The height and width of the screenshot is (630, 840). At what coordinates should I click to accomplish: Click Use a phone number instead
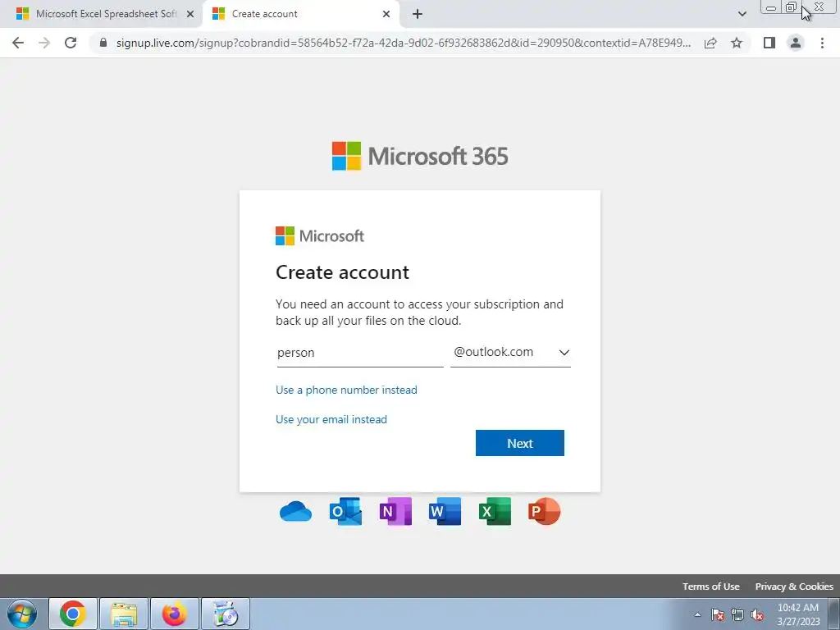[346, 390]
